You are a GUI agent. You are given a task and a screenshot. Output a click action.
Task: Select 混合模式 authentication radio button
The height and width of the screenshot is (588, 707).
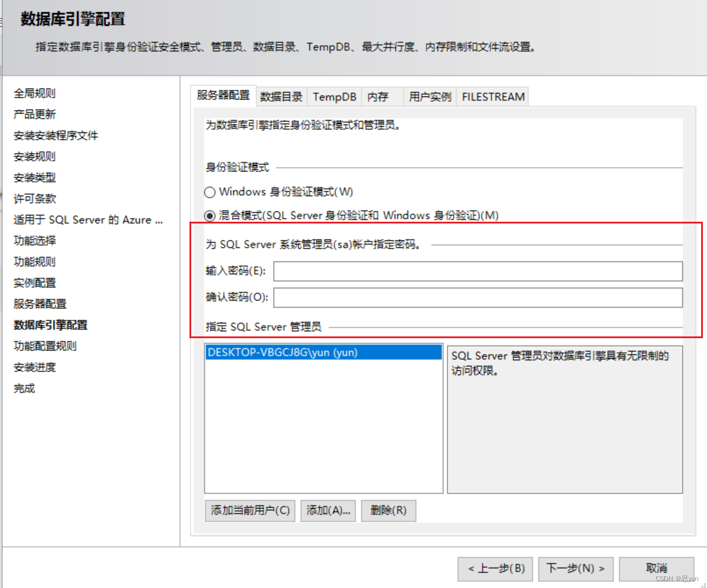210,216
